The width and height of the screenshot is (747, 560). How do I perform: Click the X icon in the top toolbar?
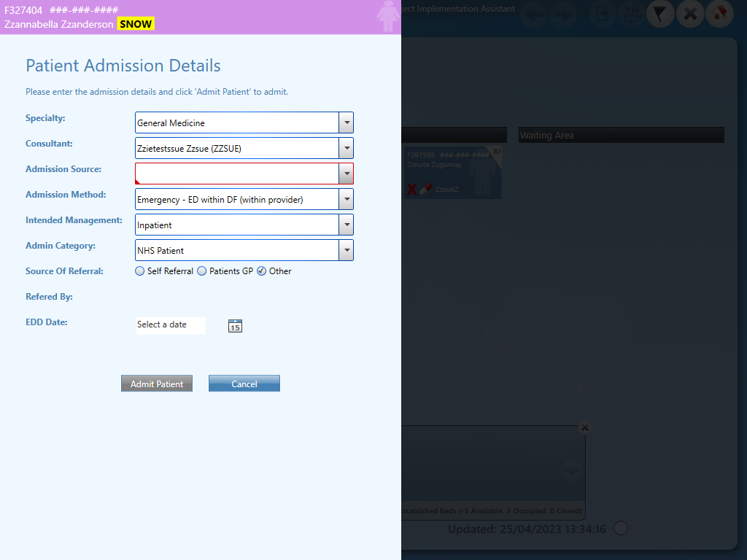[x=690, y=15]
